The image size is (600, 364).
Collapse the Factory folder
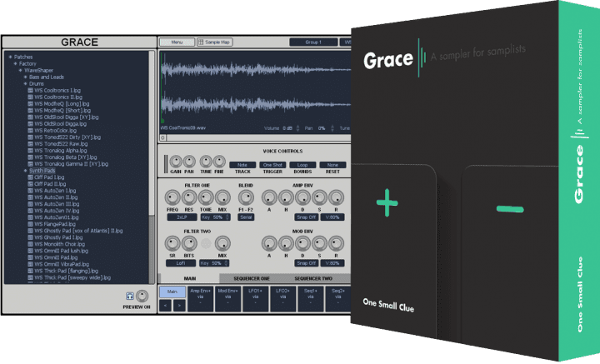[15, 64]
